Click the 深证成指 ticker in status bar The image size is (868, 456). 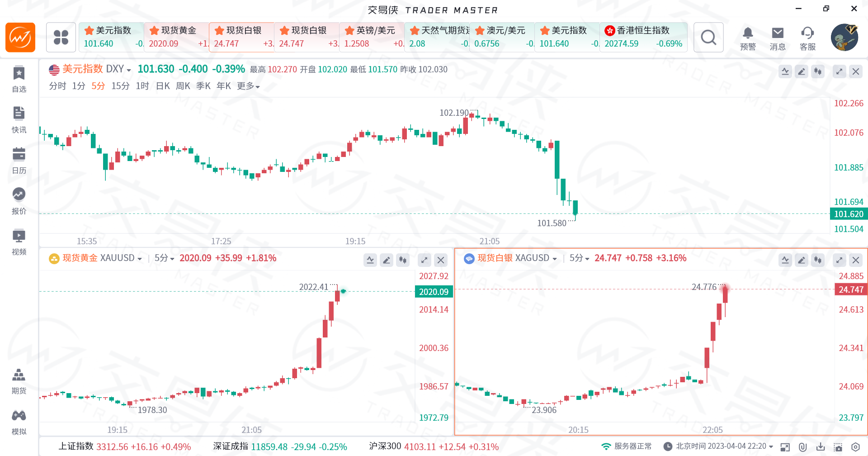pos(280,446)
